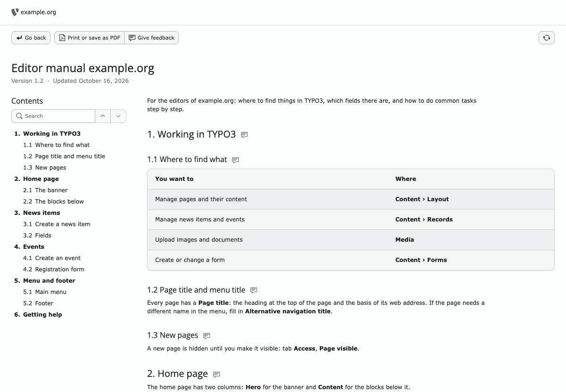Open 5.2 Footer in Contents

click(x=38, y=303)
